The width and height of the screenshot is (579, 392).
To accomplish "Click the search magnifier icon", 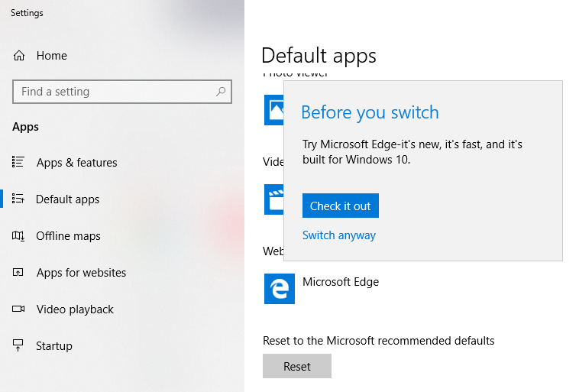I will [x=221, y=91].
